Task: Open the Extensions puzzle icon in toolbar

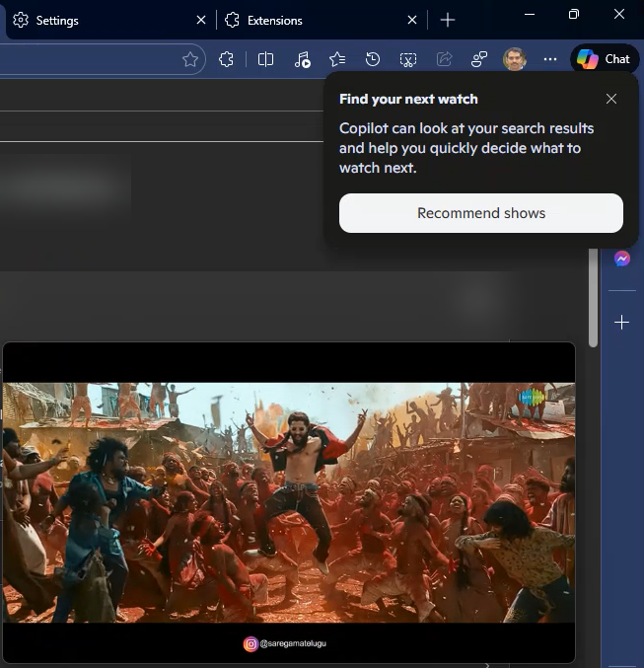Action: (226, 59)
